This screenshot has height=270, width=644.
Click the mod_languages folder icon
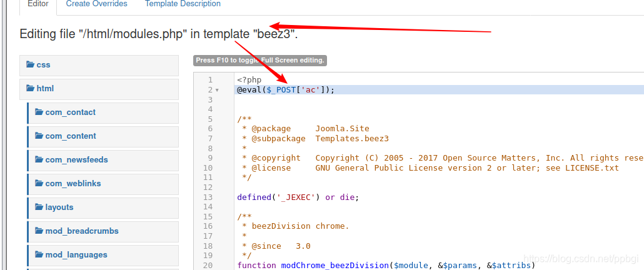[39, 255]
